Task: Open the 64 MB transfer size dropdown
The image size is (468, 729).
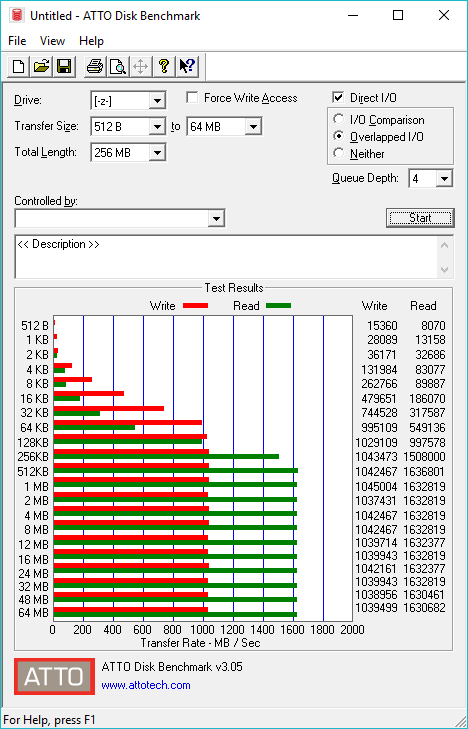Action: click(x=253, y=126)
